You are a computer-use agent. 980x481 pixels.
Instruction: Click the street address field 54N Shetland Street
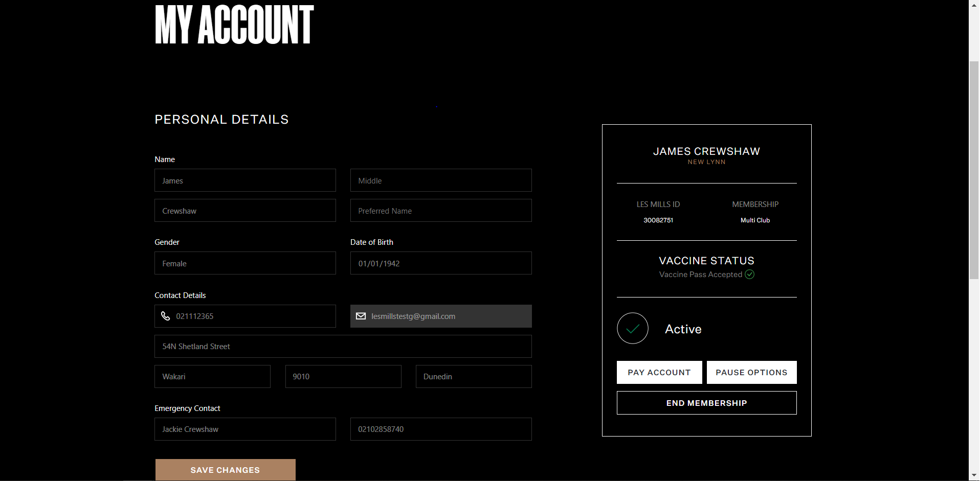(343, 346)
